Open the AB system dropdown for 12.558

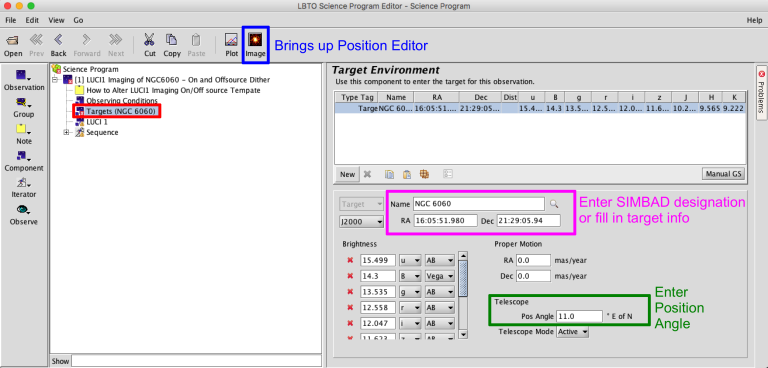[x=440, y=307]
